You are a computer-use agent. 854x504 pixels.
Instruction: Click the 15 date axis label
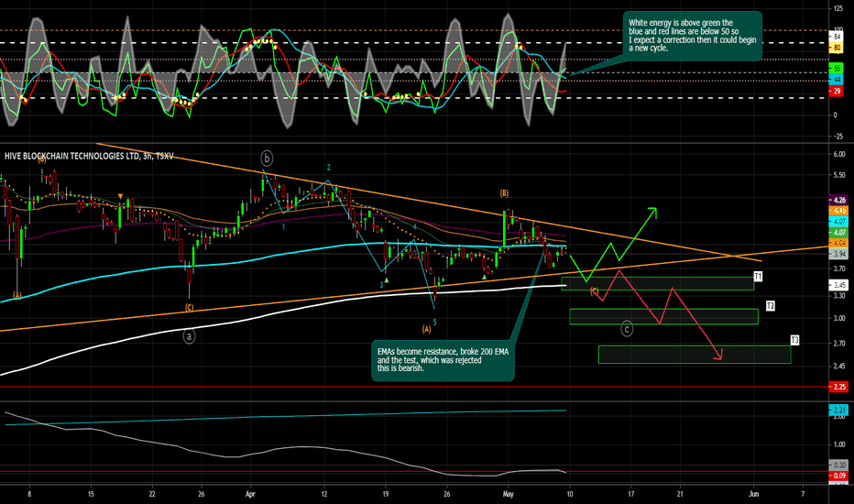[x=91, y=494]
